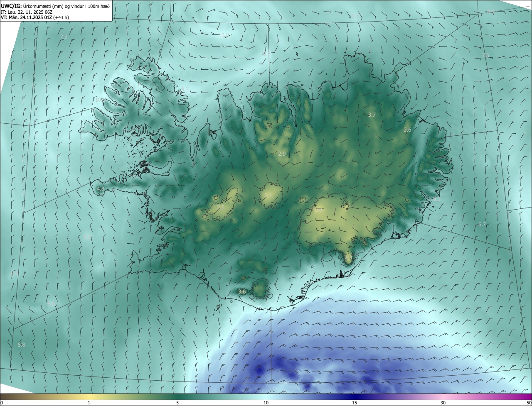
Task: Click the 15 tick on the colour scale
Action: click(355, 403)
